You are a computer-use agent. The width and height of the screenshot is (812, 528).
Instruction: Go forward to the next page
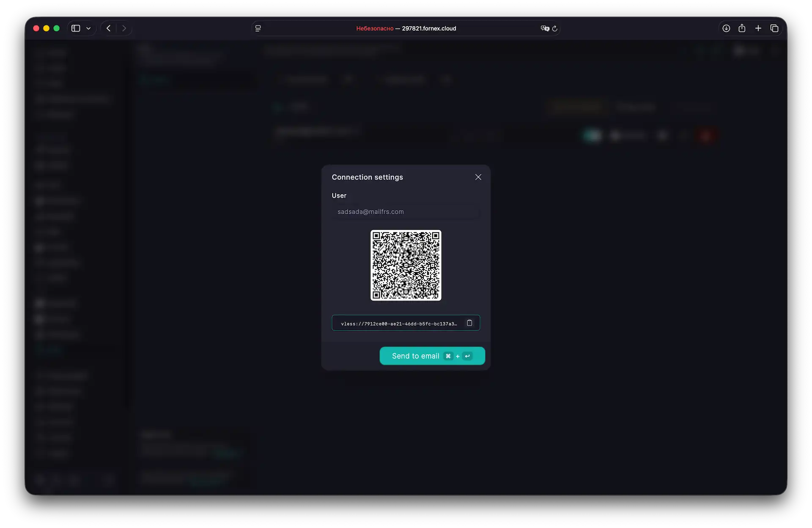pyautogui.click(x=124, y=28)
